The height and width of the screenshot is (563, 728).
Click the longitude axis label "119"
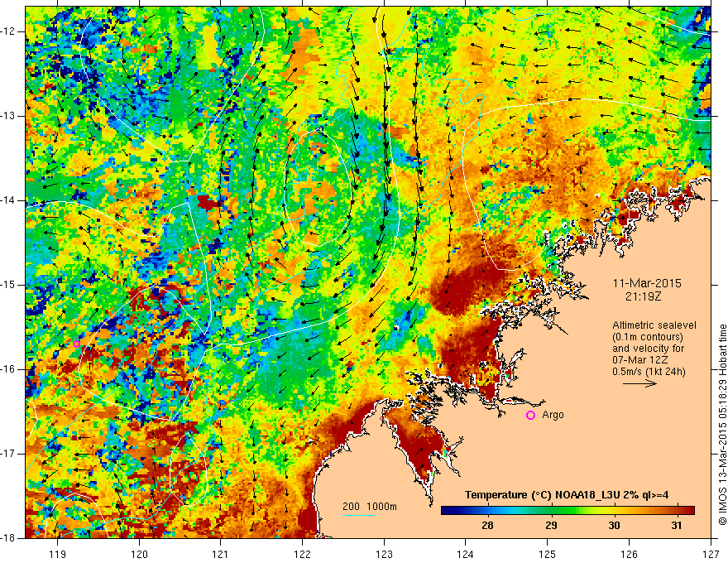58,554
